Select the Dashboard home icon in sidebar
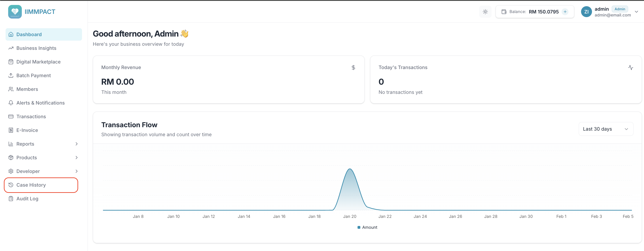This screenshot has width=644, height=251. (x=11, y=34)
